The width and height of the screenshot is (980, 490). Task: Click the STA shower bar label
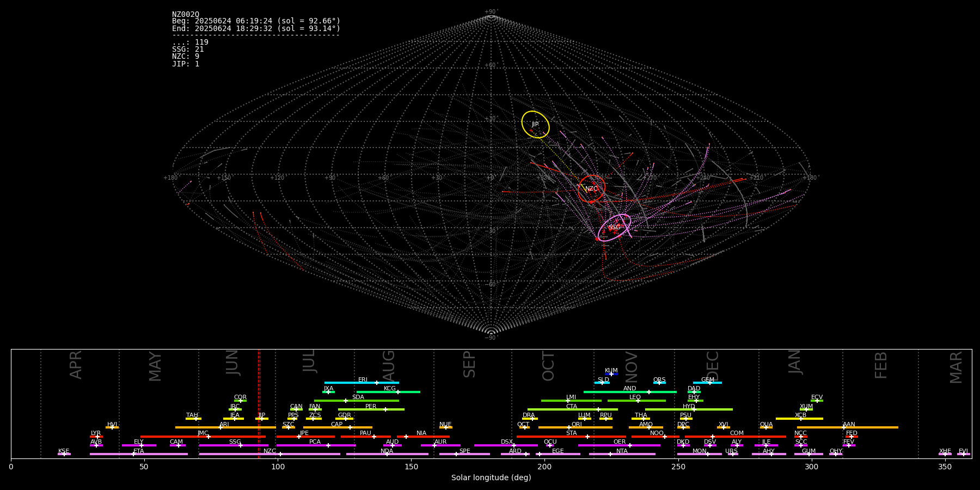tap(572, 433)
